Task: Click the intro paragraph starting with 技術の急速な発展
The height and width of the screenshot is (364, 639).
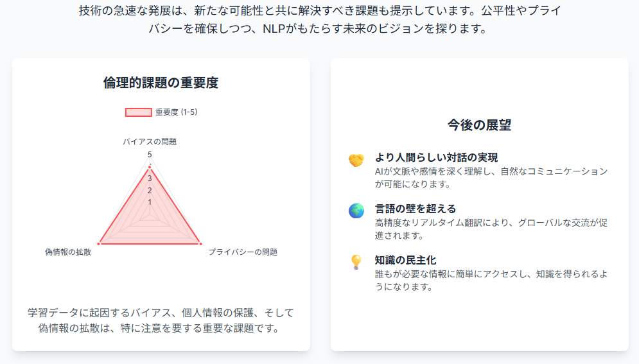Action: (x=319, y=19)
